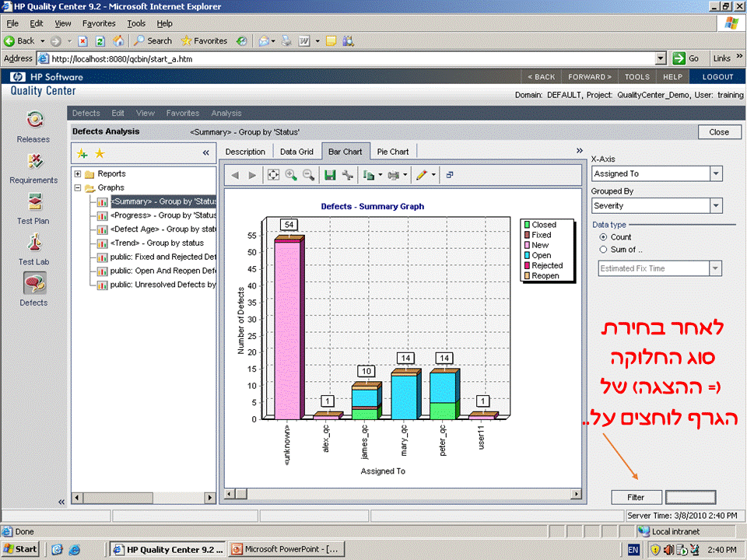Image resolution: width=747 pixels, height=560 pixels.
Task: Open the Analysis menu
Action: pyautogui.click(x=226, y=114)
